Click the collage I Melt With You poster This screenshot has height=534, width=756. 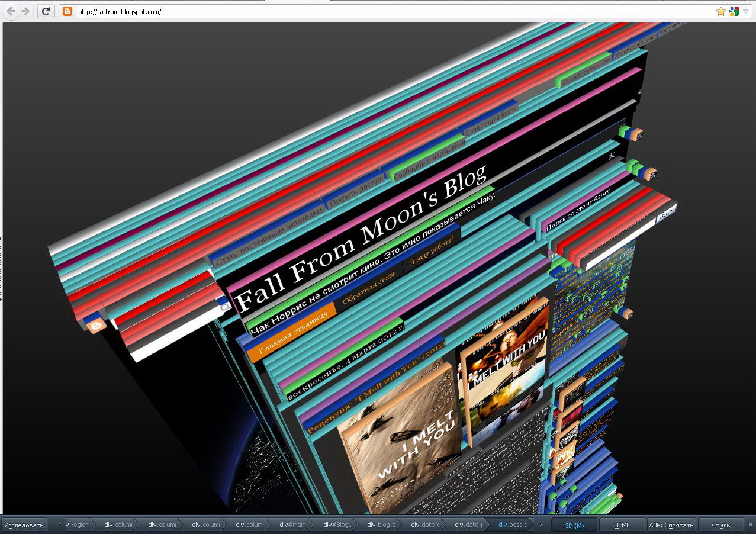coord(507,373)
